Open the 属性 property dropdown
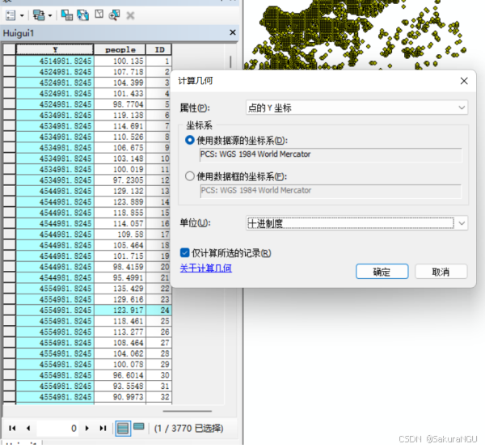Image resolution: width=485 pixels, height=448 pixels. click(356, 108)
